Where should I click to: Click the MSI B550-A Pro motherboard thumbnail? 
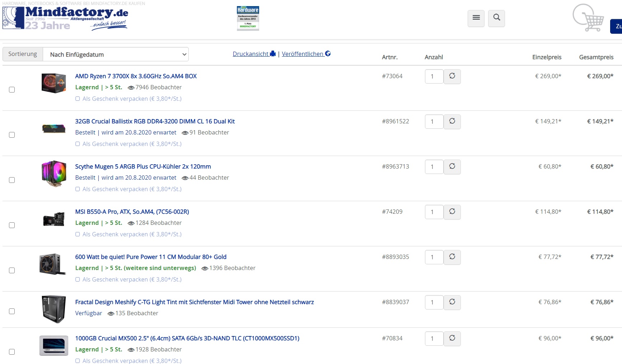tap(54, 219)
